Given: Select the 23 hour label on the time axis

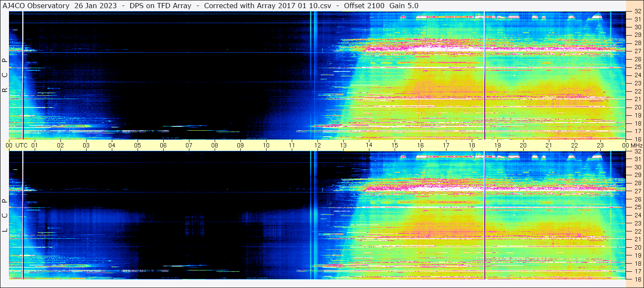Looking at the screenshot, I should point(600,145).
